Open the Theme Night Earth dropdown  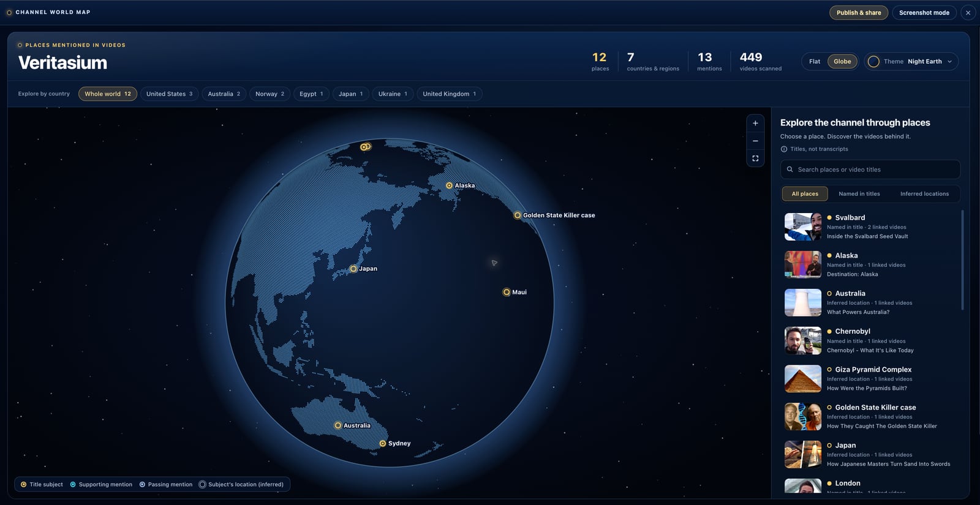click(x=911, y=61)
